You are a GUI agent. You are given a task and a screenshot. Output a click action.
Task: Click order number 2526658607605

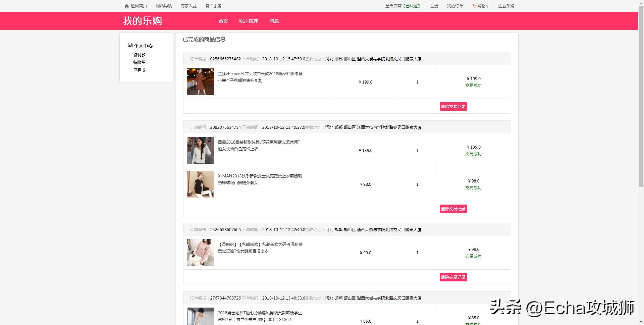(225, 230)
